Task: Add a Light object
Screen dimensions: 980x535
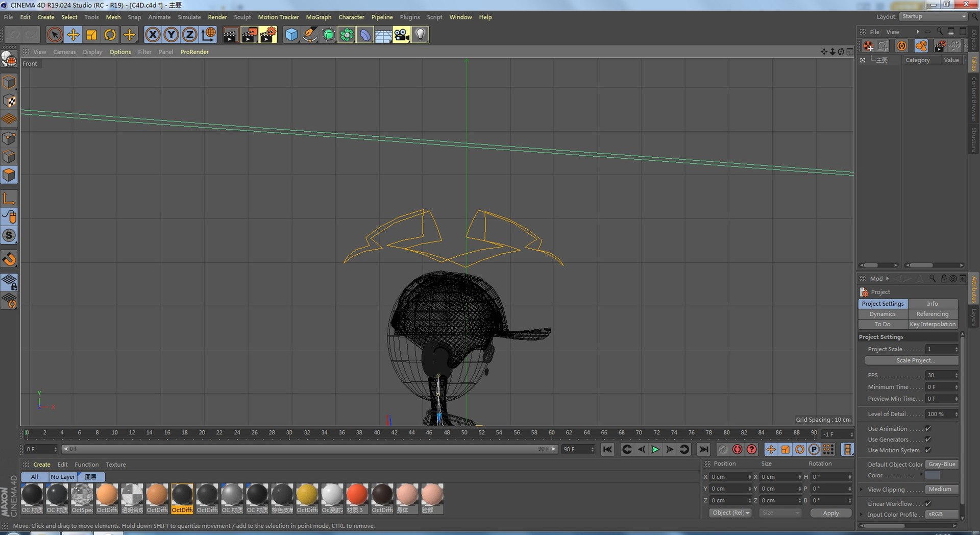Action: point(420,35)
